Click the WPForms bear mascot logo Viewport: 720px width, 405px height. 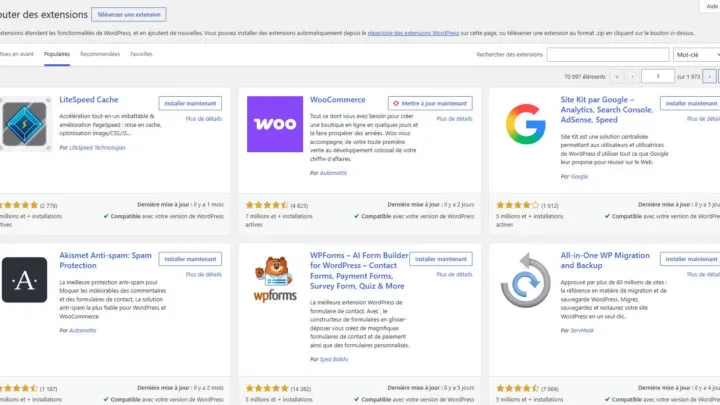coord(275,278)
